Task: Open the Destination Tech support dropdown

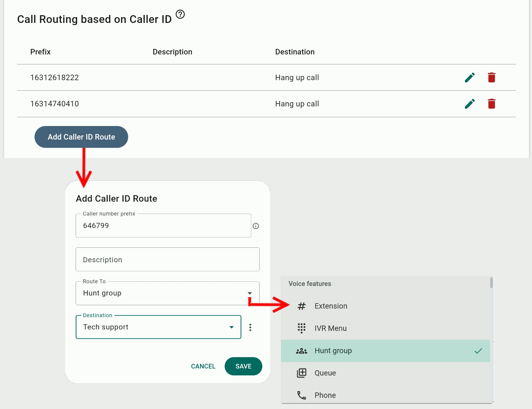Action: tap(231, 327)
